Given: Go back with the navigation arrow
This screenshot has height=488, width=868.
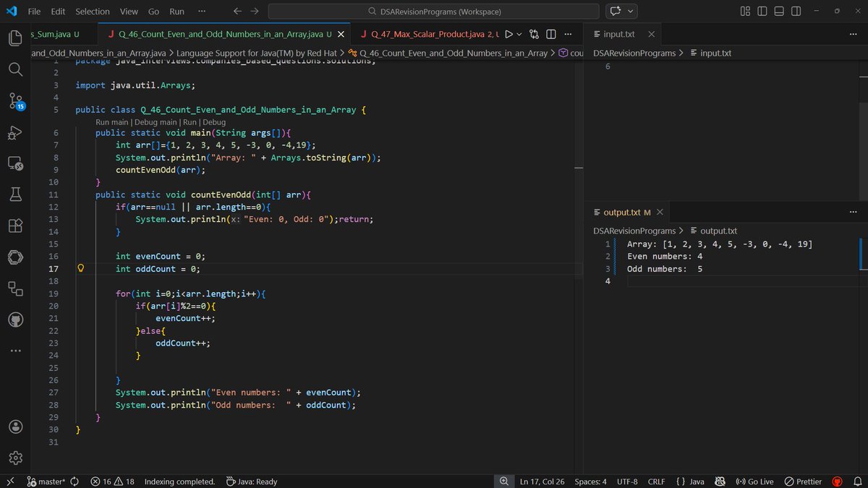Looking at the screenshot, I should (x=238, y=12).
